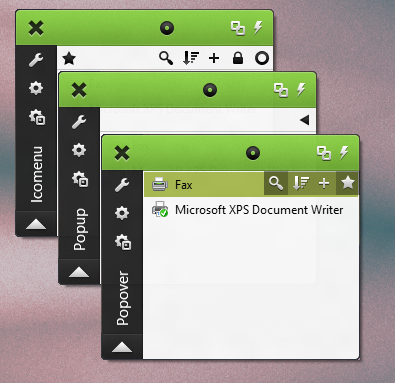The height and width of the screenshot is (383, 395).
Task: Click the lock icon in Icomenu toolbar
Action: [x=238, y=58]
